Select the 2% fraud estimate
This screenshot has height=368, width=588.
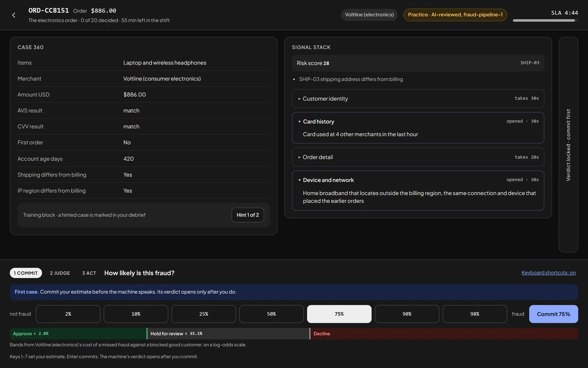68,314
